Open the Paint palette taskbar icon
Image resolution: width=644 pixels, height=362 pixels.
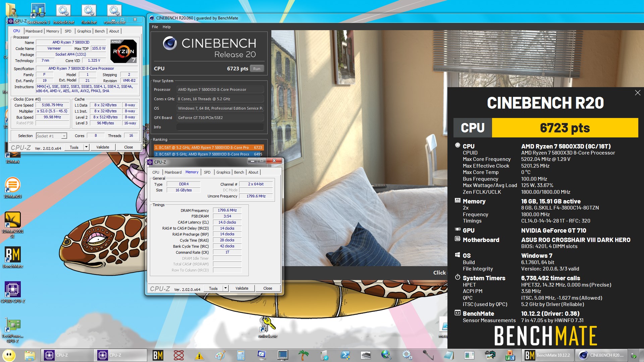[220, 355]
